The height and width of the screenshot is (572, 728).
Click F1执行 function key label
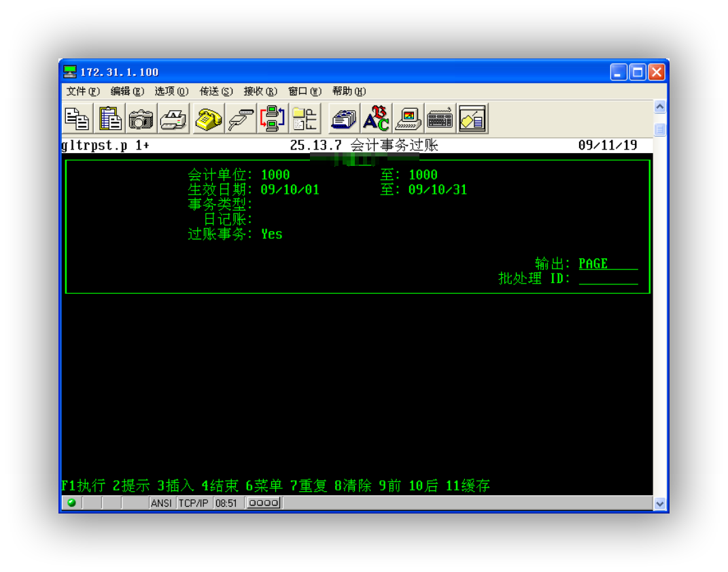[84, 486]
